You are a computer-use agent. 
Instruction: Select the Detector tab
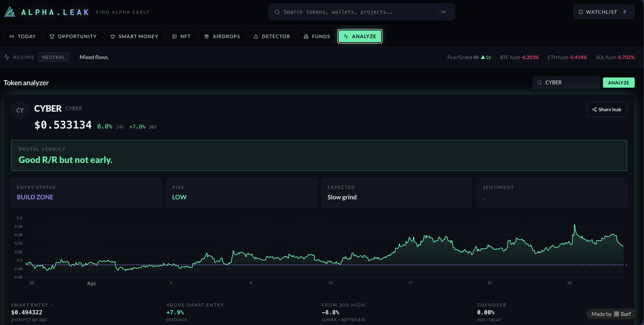pos(272,36)
